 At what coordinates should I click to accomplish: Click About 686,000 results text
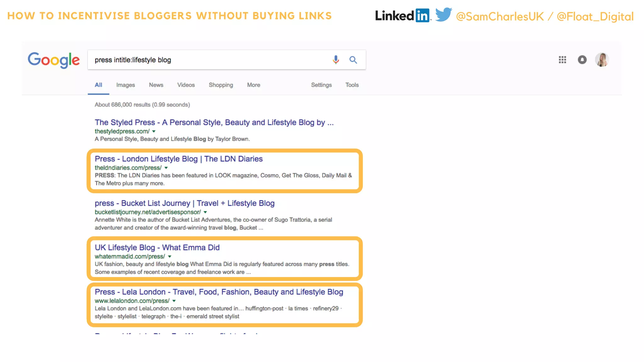tap(142, 105)
